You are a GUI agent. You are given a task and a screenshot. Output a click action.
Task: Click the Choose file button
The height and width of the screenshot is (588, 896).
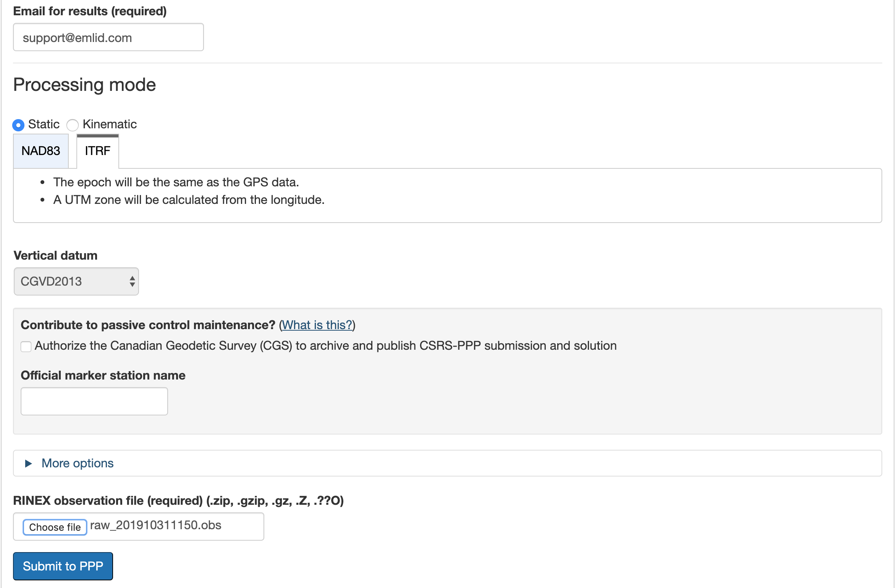click(x=55, y=527)
